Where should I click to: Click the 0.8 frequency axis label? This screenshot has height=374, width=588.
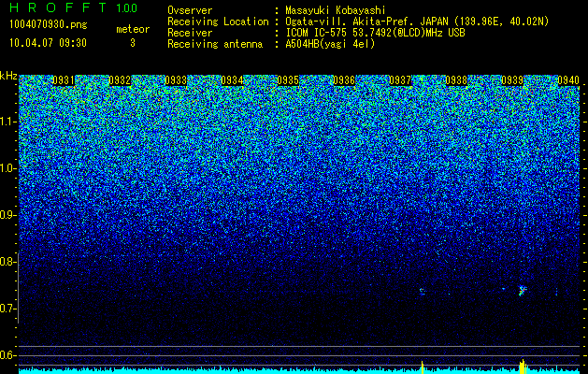tap(8, 262)
